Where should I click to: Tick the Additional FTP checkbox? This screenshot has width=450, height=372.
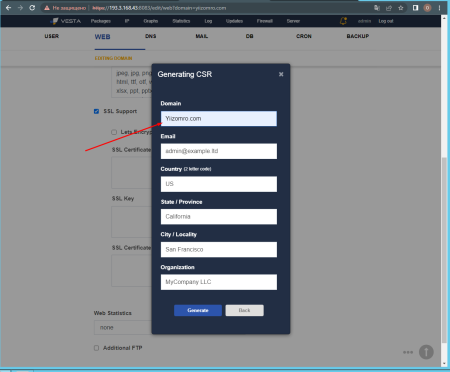click(x=96, y=348)
